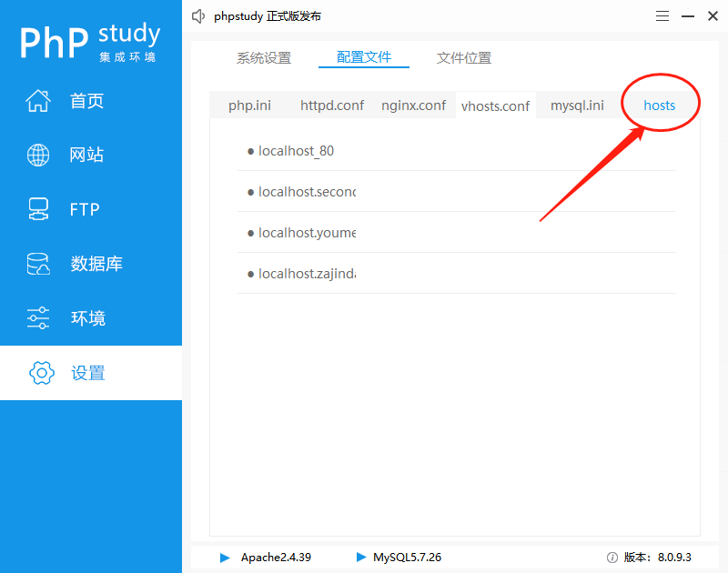Open the mysql.ini tab
This screenshot has width=728, height=573.
[577, 106]
